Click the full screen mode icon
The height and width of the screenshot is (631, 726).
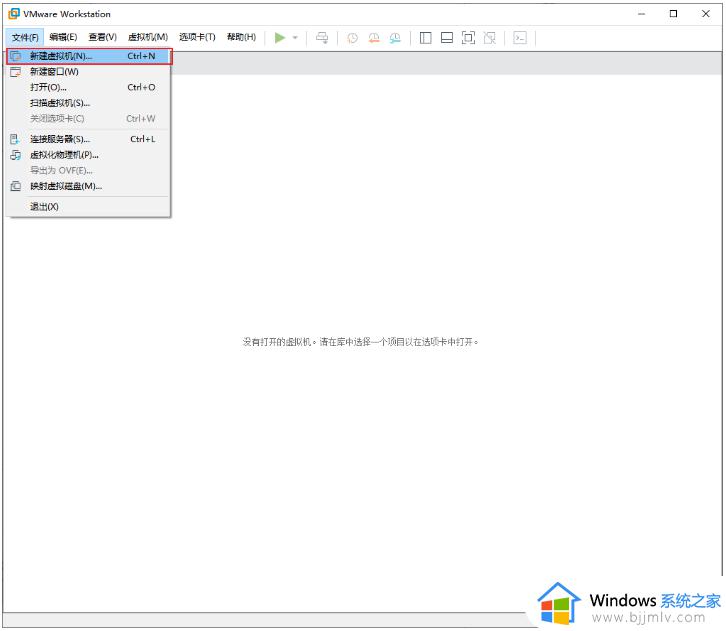pyautogui.click(x=468, y=37)
